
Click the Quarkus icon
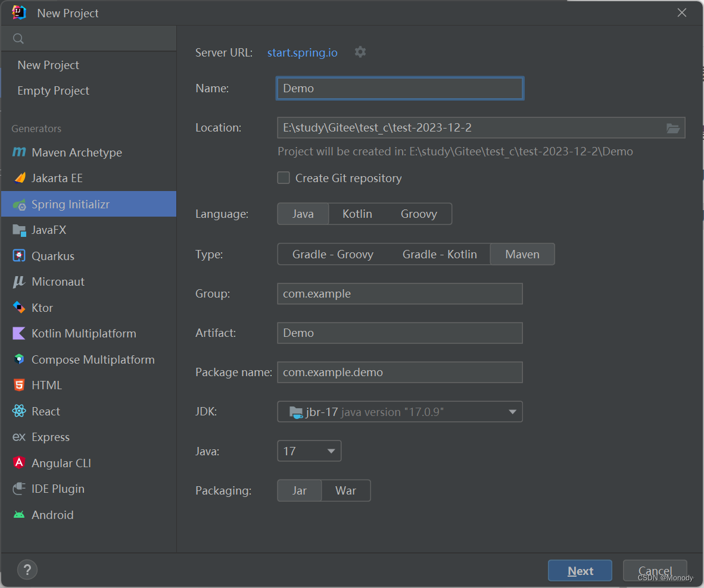19,256
